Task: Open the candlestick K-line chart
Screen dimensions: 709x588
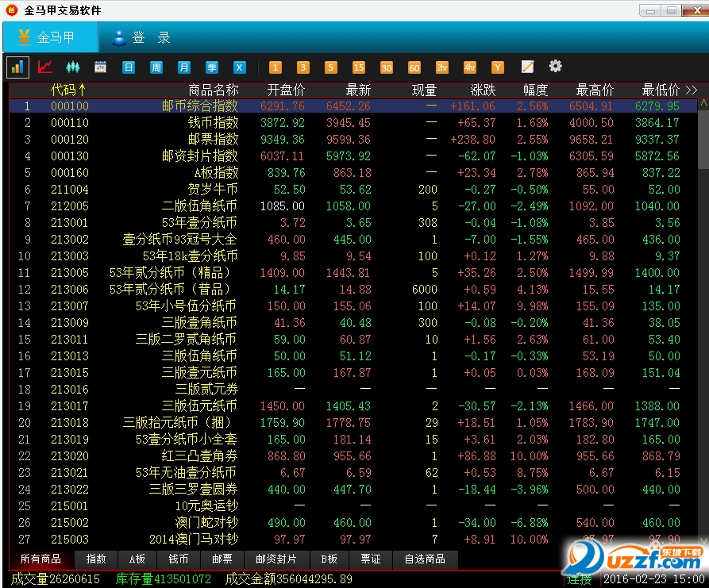Action: click(73, 67)
